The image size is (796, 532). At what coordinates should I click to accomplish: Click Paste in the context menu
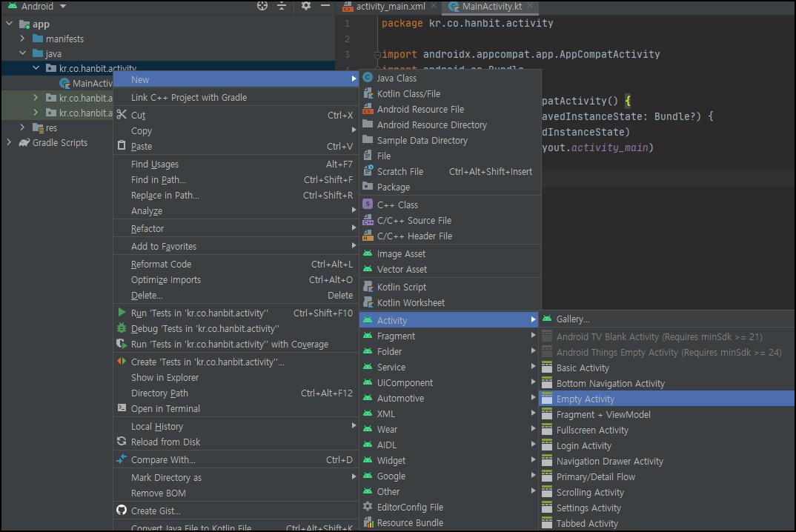click(x=236, y=146)
